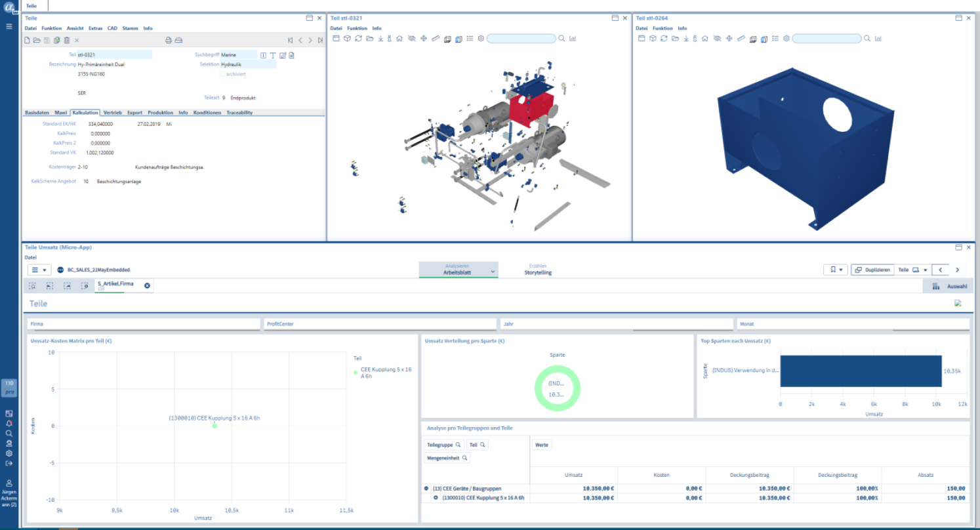Refresh the 3D model in Teil stl-0321
Image resolution: width=980 pixels, height=530 pixels.
point(358,39)
